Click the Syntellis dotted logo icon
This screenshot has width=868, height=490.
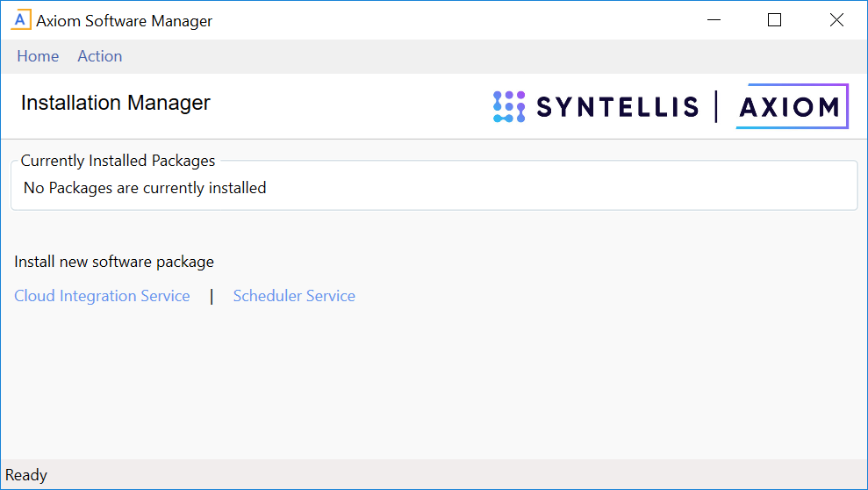(x=509, y=106)
